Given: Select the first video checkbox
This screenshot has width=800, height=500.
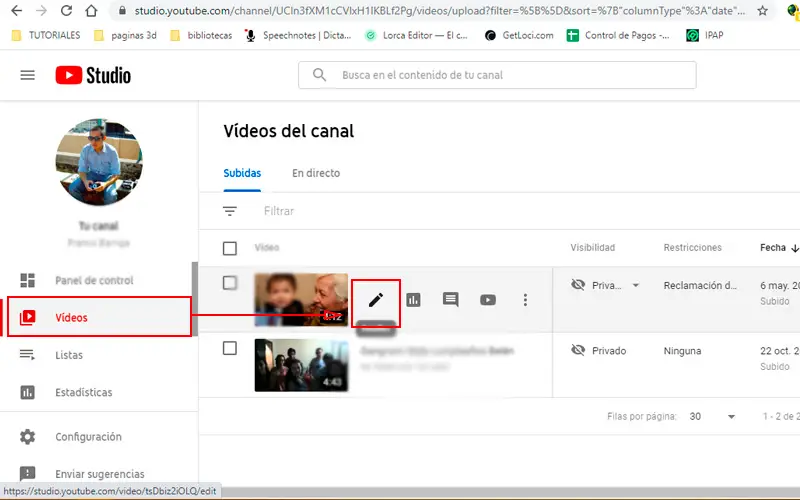Looking at the screenshot, I should coord(230,283).
